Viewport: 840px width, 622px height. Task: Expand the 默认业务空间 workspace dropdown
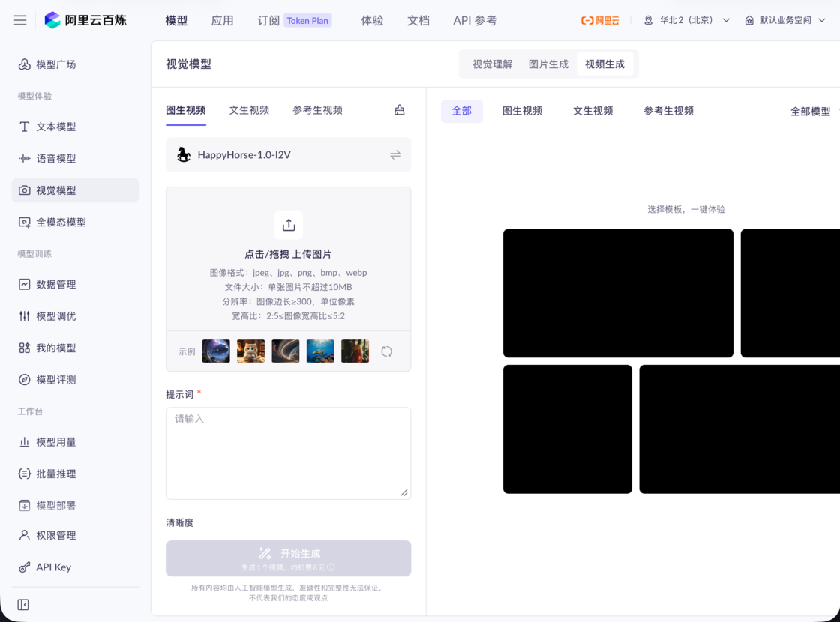click(784, 20)
